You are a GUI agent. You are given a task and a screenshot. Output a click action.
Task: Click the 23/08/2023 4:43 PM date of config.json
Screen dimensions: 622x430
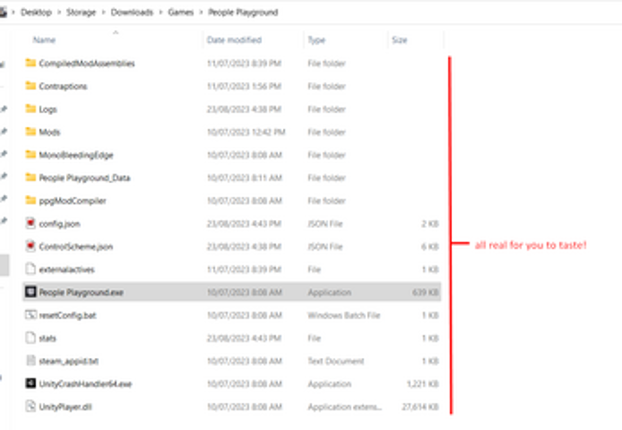tap(244, 224)
